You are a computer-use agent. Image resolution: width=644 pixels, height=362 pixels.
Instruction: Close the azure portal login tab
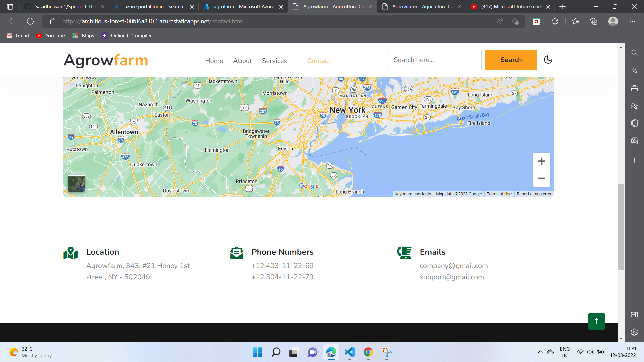pyautogui.click(x=192, y=7)
